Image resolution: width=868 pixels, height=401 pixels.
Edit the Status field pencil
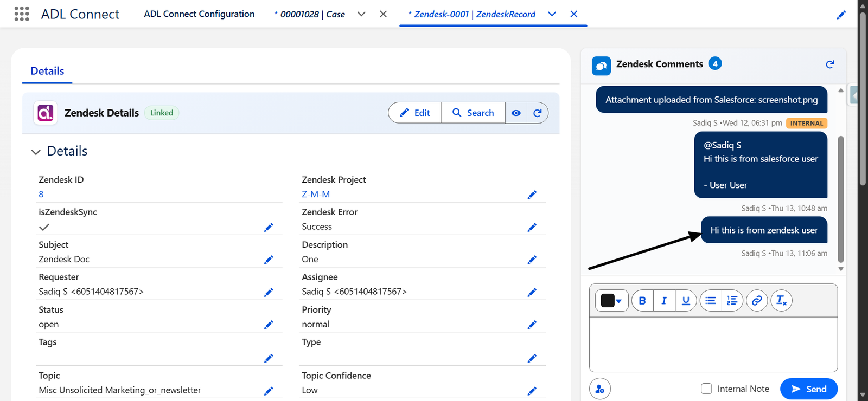click(x=268, y=325)
